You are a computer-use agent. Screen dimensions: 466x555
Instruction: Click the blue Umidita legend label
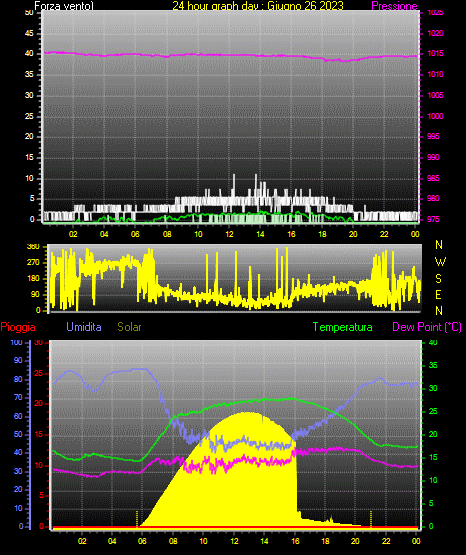tap(84, 327)
